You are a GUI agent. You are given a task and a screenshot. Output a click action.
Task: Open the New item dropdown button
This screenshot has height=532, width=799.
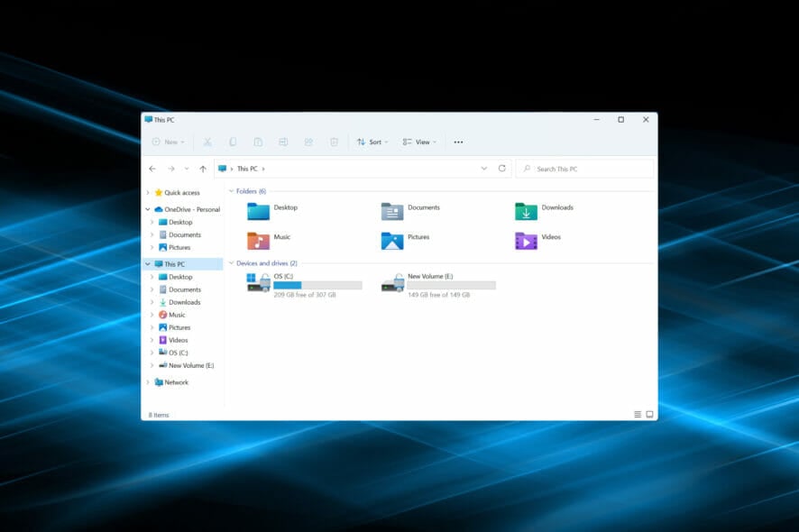(x=168, y=142)
